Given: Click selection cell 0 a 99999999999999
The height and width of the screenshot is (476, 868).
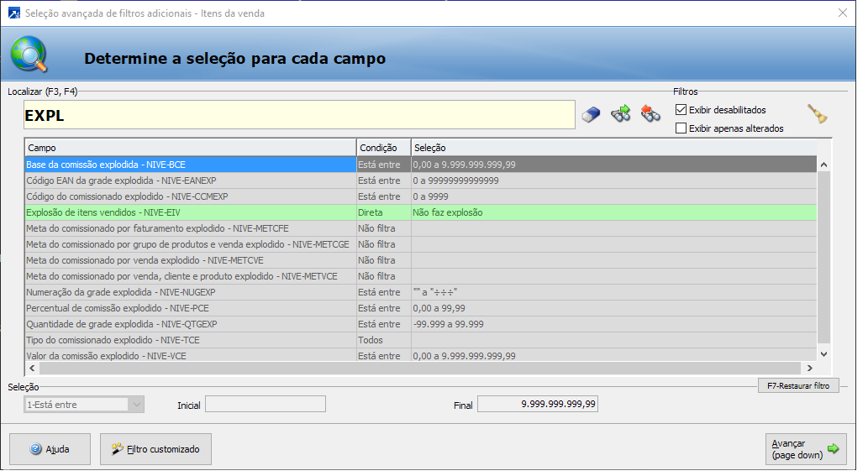Looking at the screenshot, I should click(x=614, y=180).
